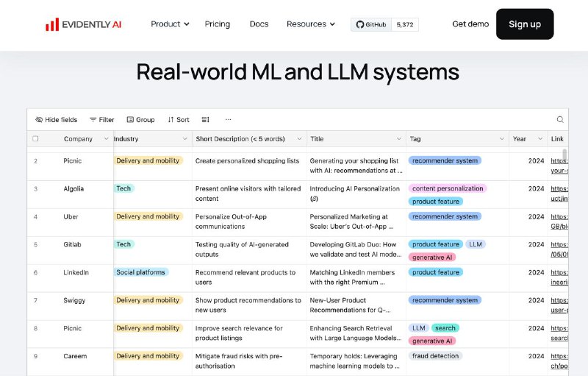588x376 pixels.
Task: Open the Title column dropdown arrow
Action: pos(398,139)
